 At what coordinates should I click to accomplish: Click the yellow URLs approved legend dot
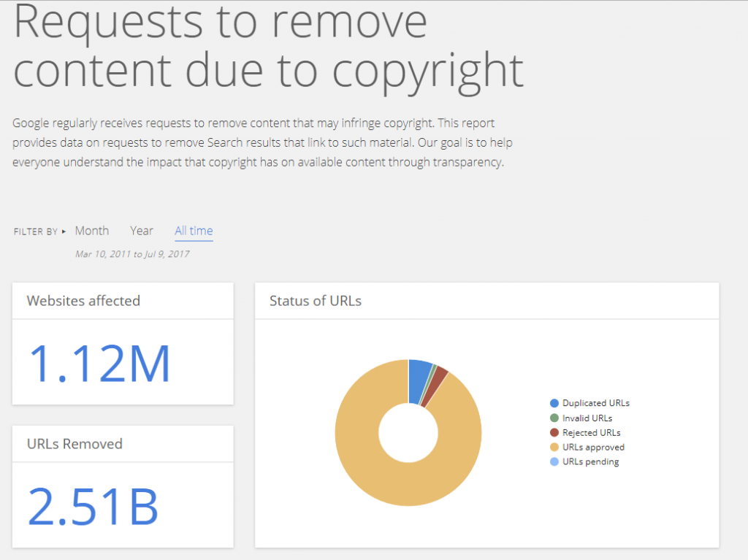[x=554, y=447]
